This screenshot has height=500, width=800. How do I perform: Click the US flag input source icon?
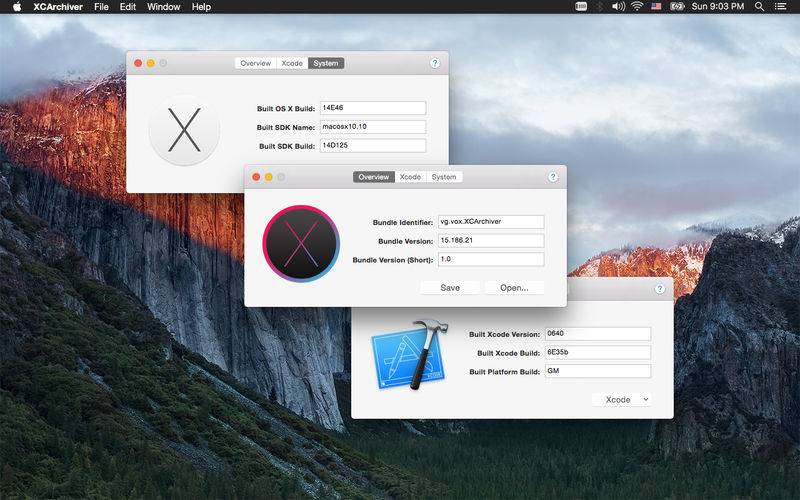point(656,7)
